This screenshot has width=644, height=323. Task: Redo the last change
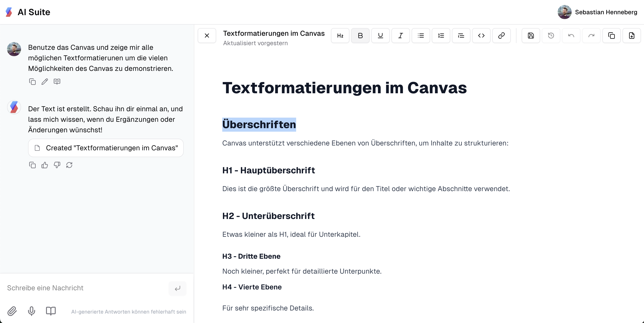pos(591,36)
